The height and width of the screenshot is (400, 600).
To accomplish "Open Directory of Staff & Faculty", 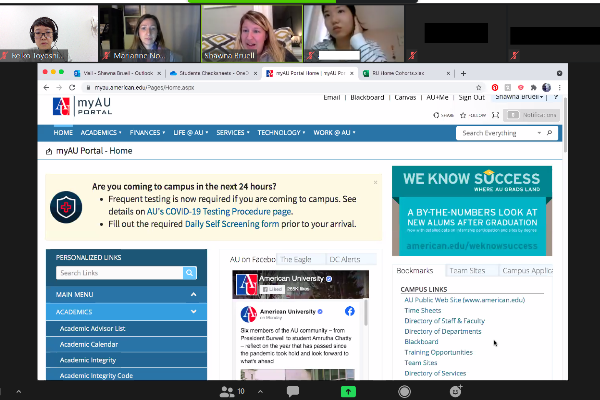I will [x=445, y=321].
